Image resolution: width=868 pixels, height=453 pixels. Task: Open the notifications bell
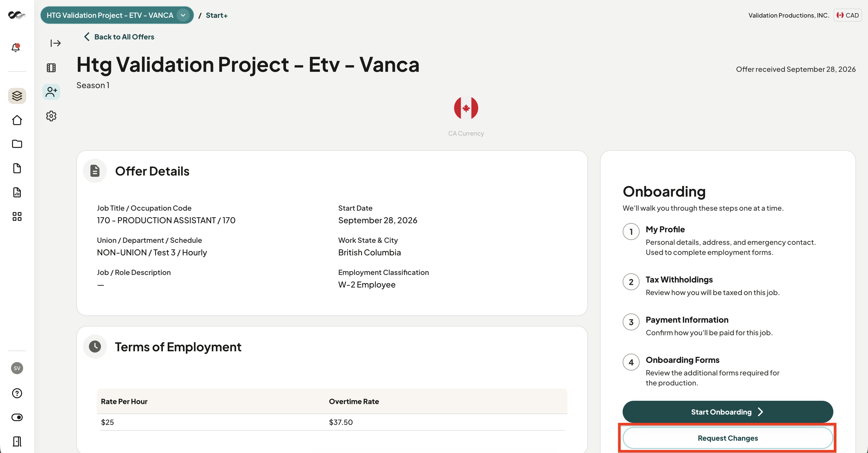16,47
